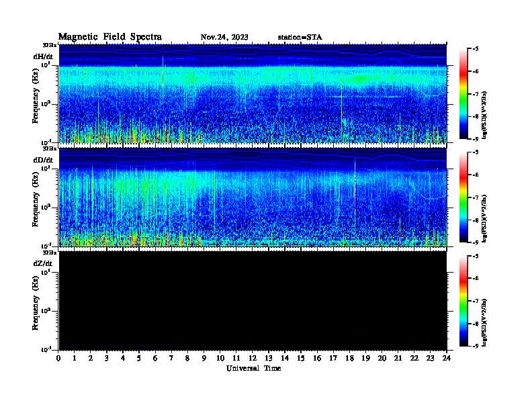Click the 10^0 tick label of dD/dt panel

coord(46,208)
